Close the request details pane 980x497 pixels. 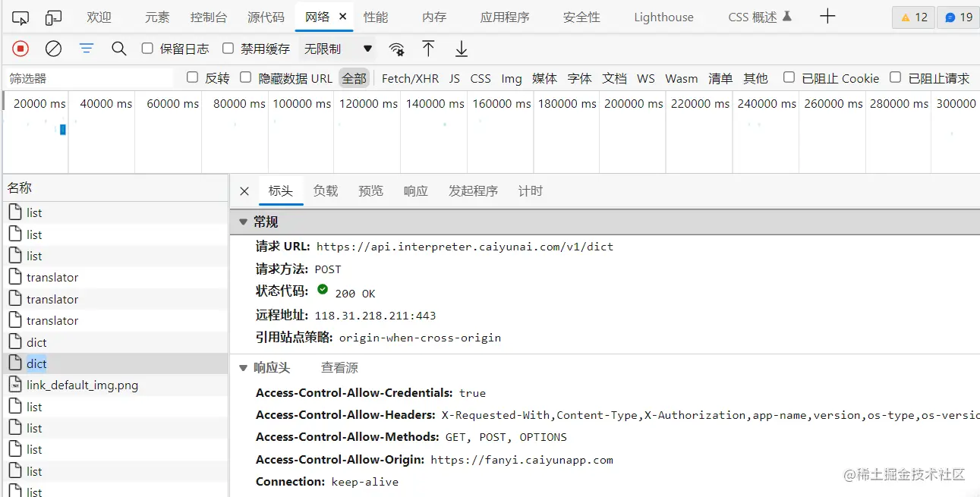coord(244,191)
